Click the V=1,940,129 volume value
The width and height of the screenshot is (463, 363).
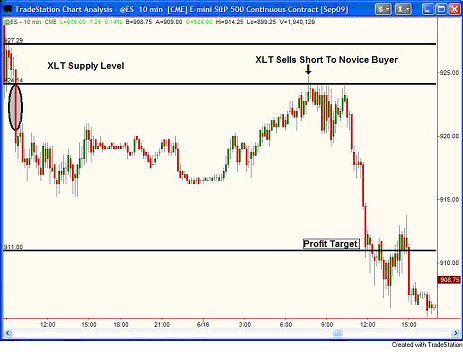(x=297, y=22)
